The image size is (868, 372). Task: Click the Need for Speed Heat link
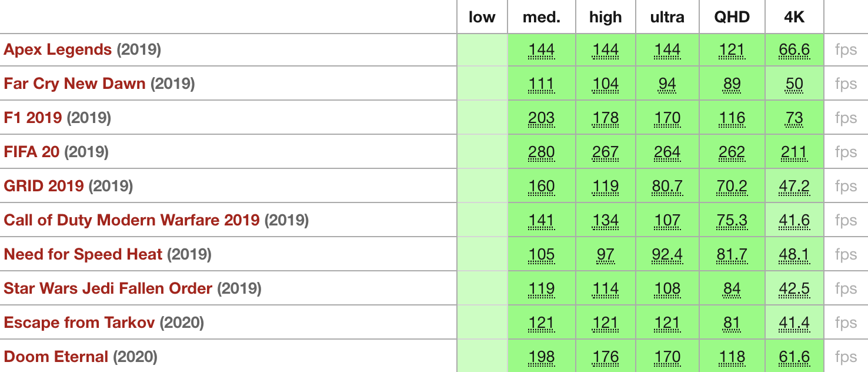(x=83, y=254)
